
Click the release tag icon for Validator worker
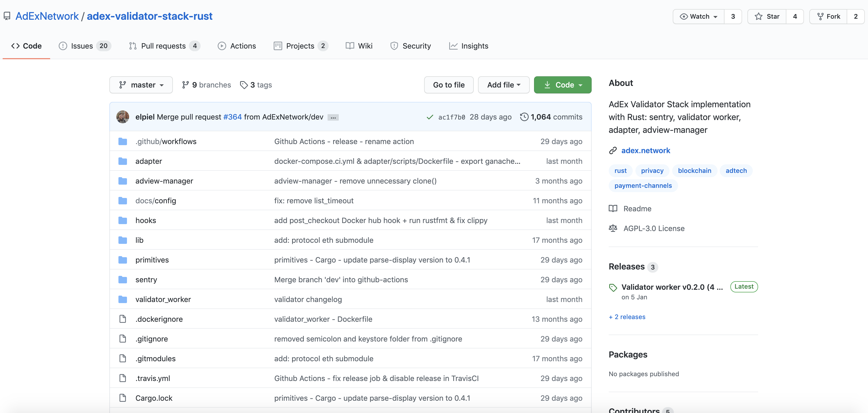(x=613, y=288)
